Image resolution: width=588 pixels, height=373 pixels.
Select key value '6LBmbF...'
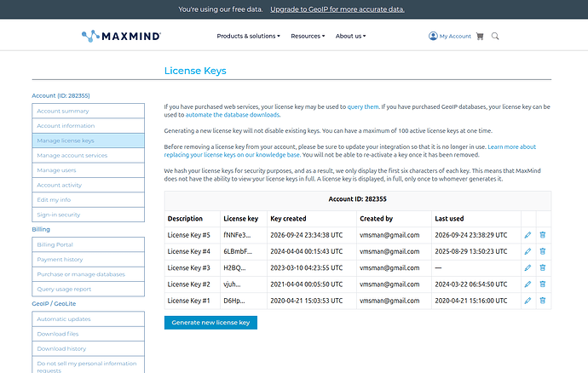point(238,251)
